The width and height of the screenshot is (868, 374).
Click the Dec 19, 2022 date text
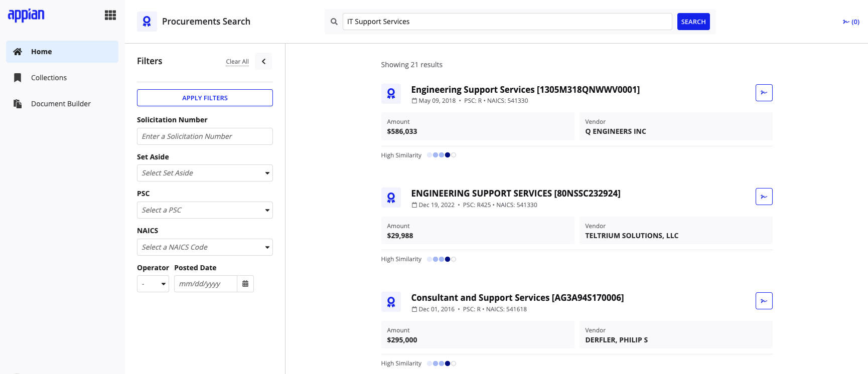(437, 205)
